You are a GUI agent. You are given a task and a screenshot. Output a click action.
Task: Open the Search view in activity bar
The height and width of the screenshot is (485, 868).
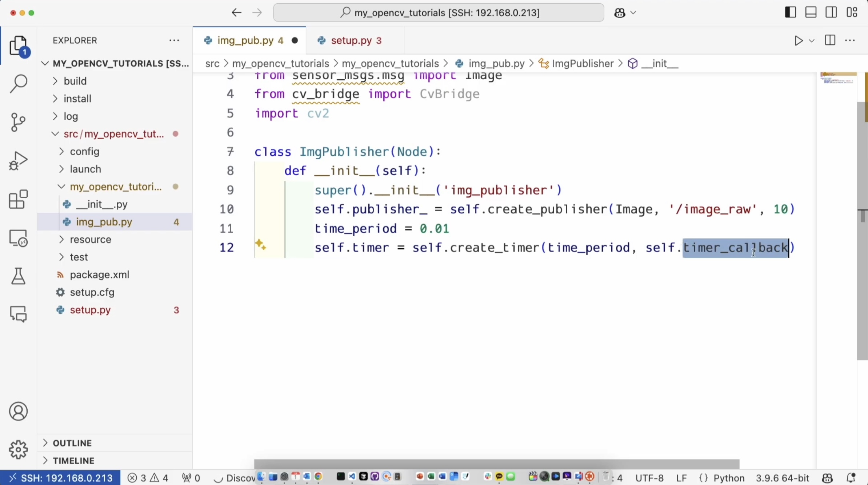pyautogui.click(x=18, y=83)
